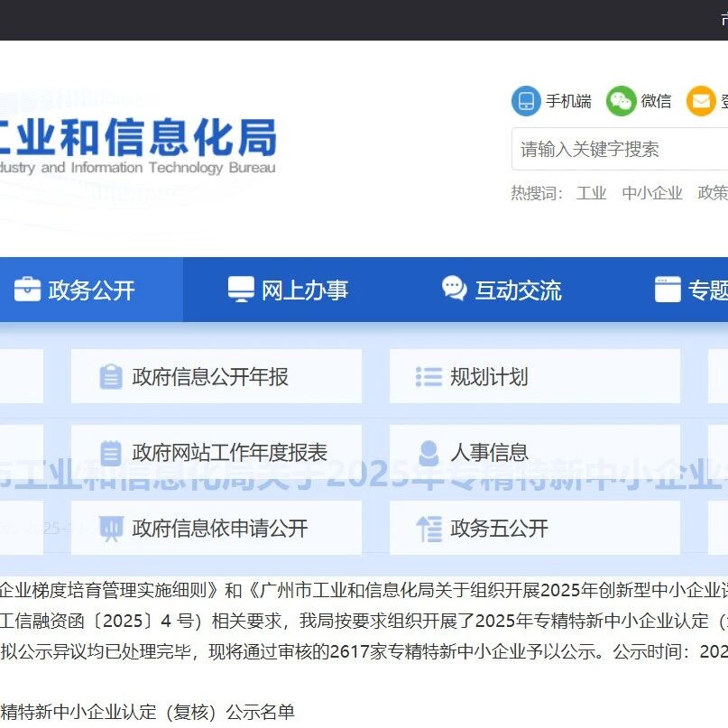Click the hot search word 工业
This screenshot has height=728, width=728.
[591, 193]
